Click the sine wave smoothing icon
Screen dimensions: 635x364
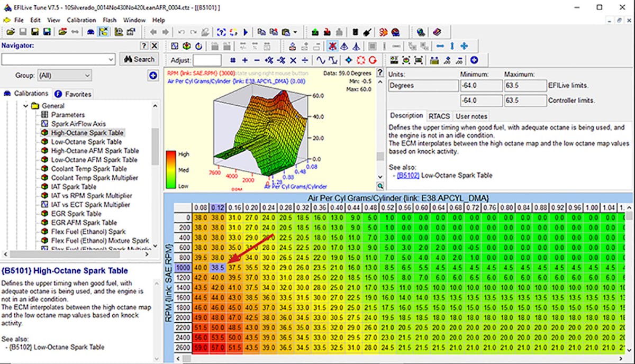(x=321, y=60)
